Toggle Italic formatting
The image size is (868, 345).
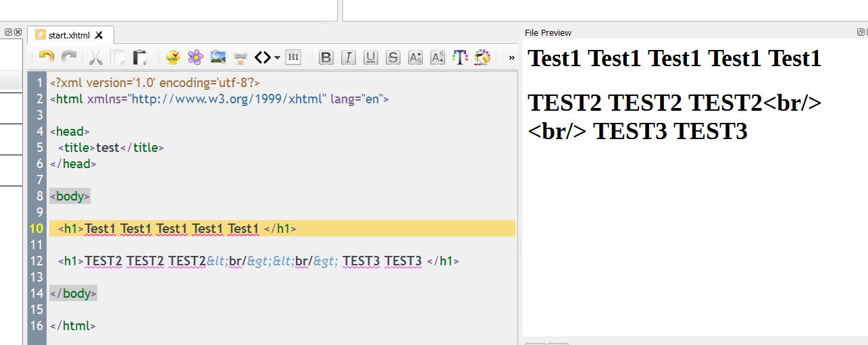(349, 57)
